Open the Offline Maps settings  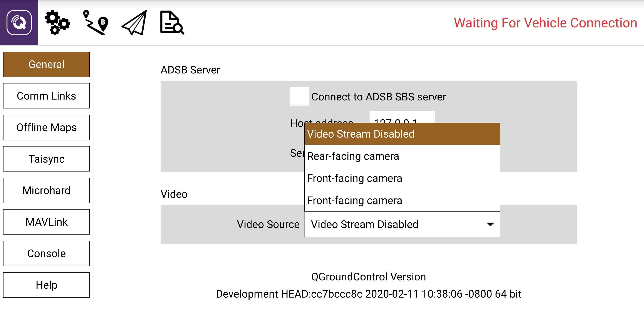(x=46, y=127)
